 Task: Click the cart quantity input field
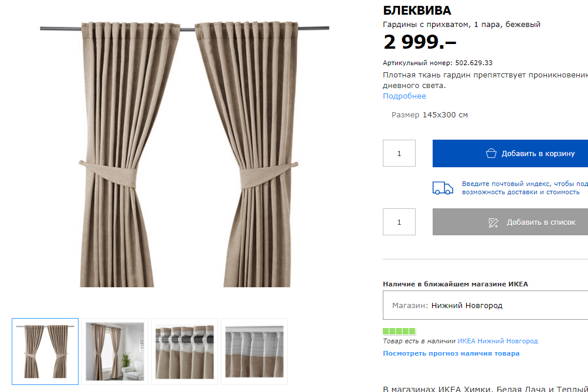(399, 153)
